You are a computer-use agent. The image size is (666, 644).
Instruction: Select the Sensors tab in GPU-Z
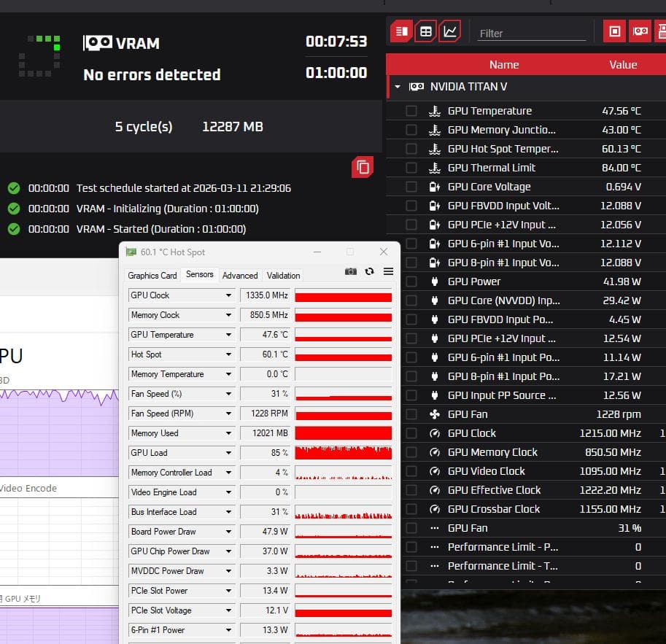pyautogui.click(x=200, y=274)
